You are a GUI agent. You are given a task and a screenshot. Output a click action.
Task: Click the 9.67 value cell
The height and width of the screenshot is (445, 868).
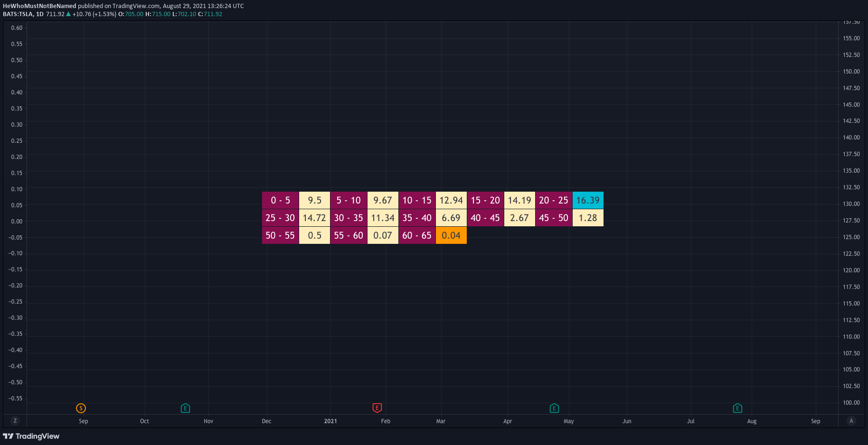(383, 200)
